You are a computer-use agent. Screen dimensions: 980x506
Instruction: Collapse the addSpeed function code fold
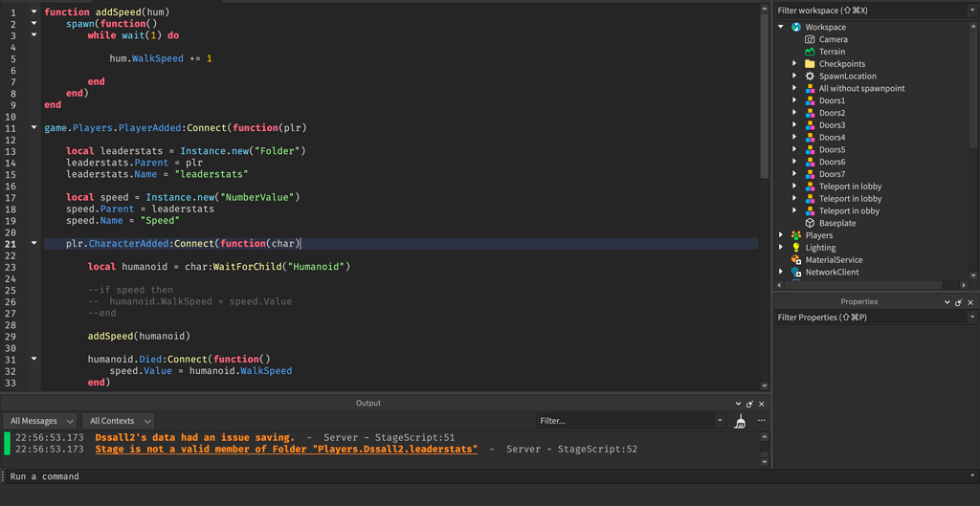[x=34, y=12]
